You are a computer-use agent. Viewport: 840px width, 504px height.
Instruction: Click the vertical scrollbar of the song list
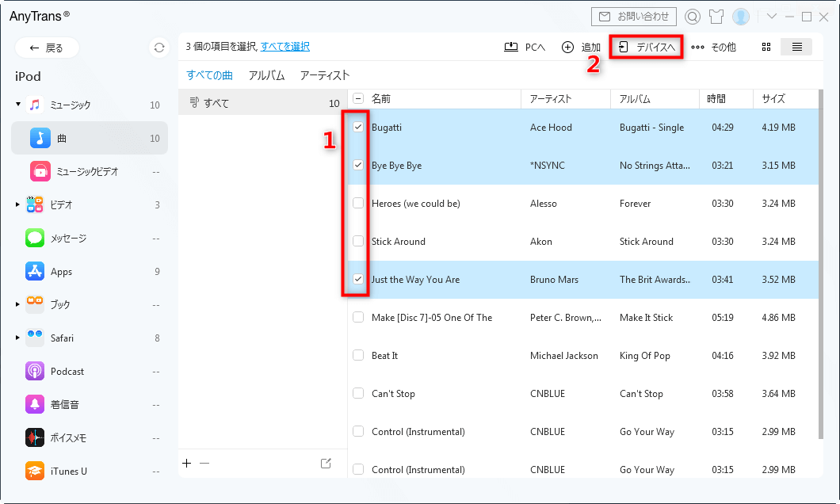(821, 264)
